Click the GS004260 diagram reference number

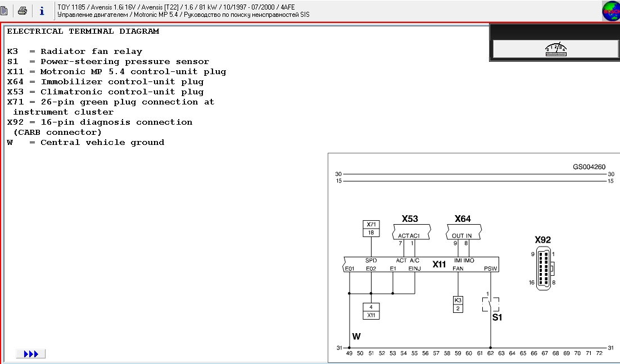pos(589,167)
